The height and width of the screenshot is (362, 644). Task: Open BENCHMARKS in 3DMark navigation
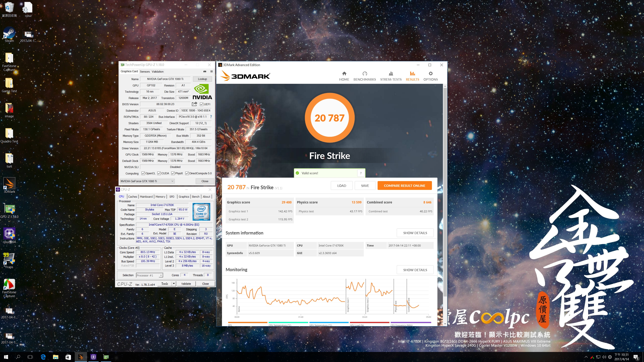point(364,76)
